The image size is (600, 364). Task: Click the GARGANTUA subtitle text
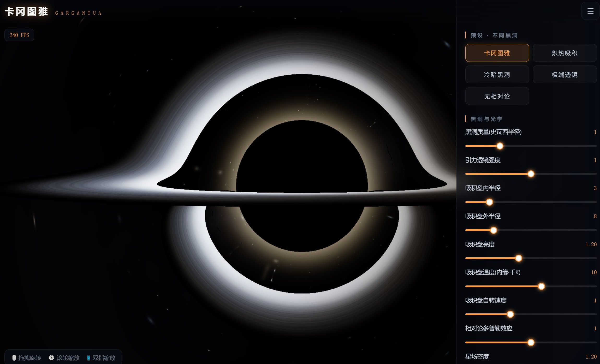(78, 13)
